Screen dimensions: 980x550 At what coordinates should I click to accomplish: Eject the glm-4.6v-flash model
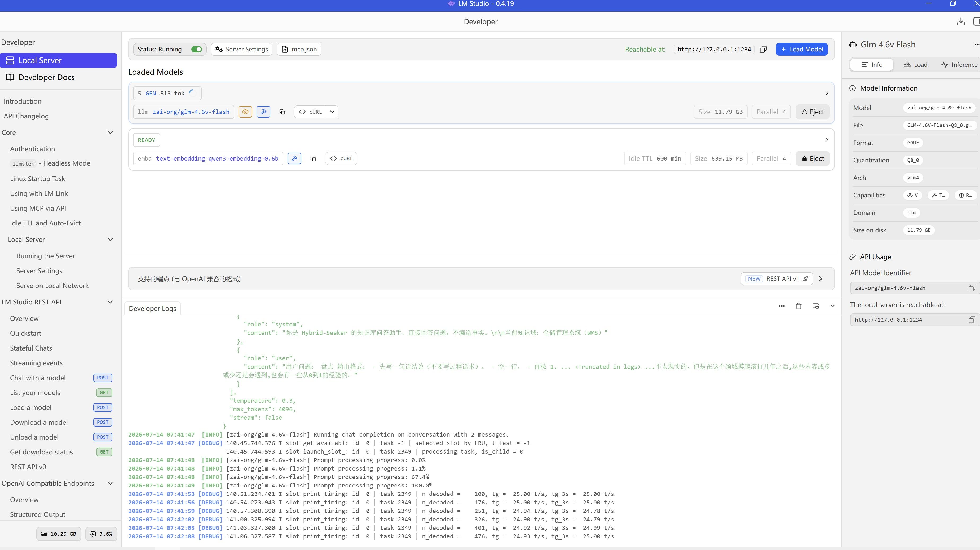813,112
